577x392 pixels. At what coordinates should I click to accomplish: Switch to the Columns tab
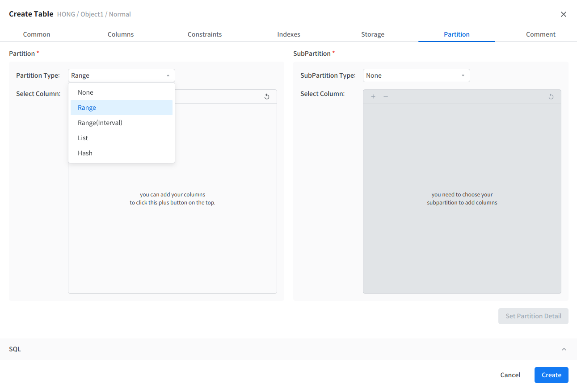[121, 34]
